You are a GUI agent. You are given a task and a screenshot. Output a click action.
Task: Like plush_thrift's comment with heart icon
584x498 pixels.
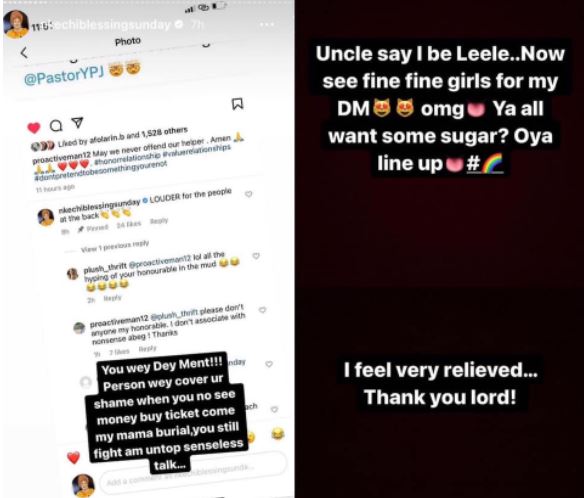(x=256, y=256)
